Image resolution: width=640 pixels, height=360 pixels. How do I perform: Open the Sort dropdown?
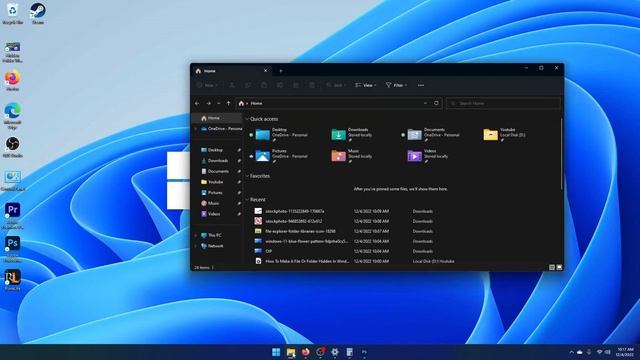click(x=336, y=85)
